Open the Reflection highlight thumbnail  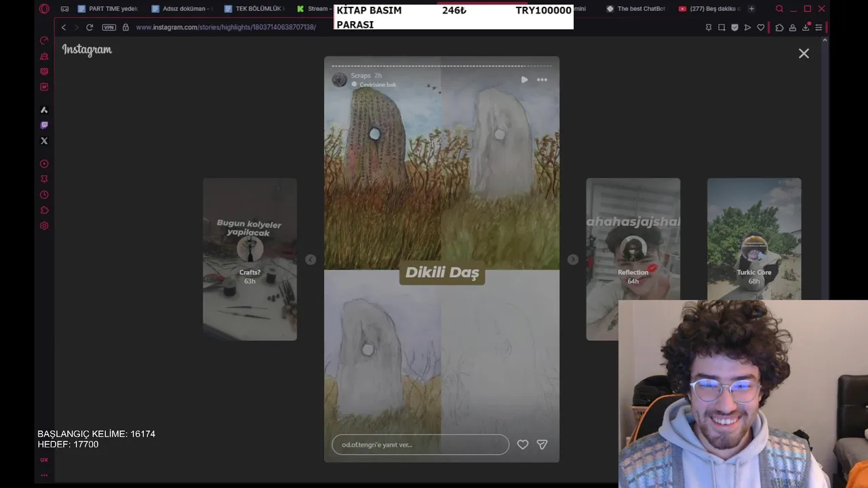tap(633, 259)
